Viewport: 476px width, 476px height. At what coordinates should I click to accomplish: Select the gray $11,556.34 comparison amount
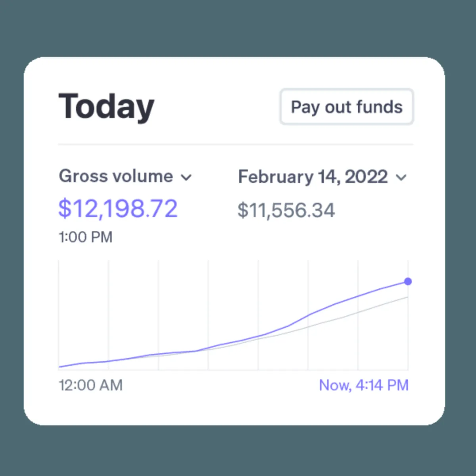tap(286, 210)
